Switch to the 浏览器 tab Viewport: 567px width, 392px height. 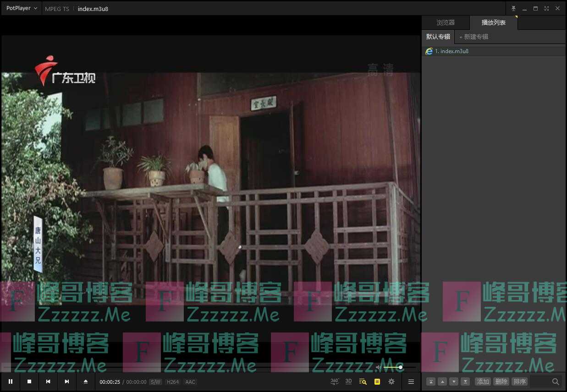445,22
